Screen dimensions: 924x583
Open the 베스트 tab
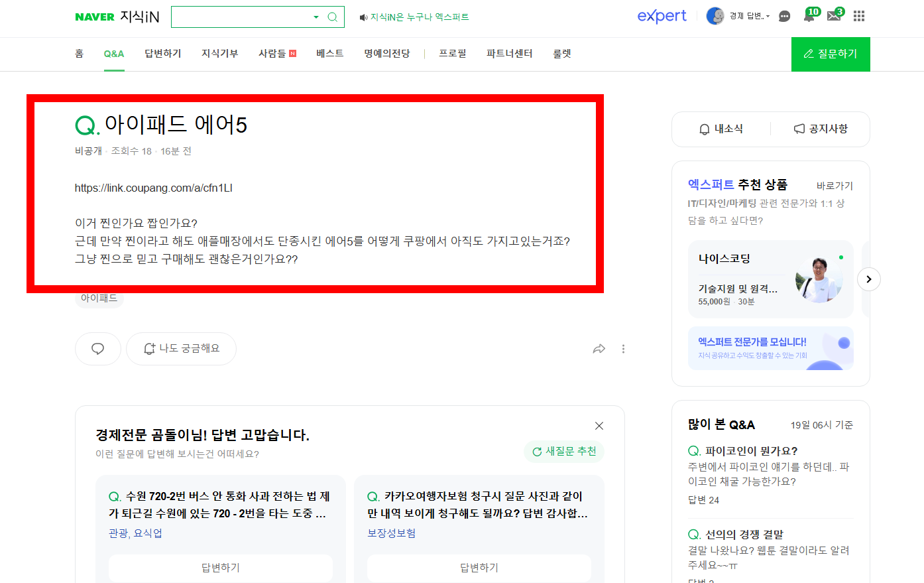pyautogui.click(x=330, y=54)
